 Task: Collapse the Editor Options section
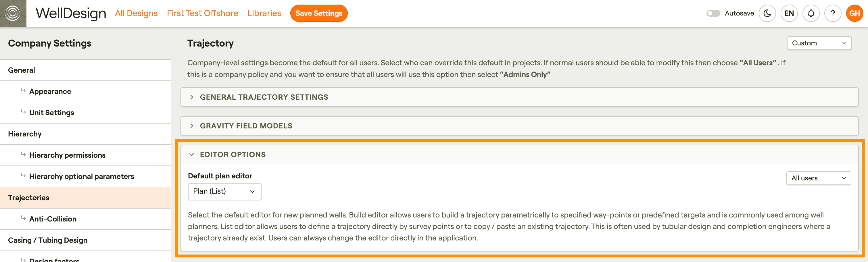[233, 155]
